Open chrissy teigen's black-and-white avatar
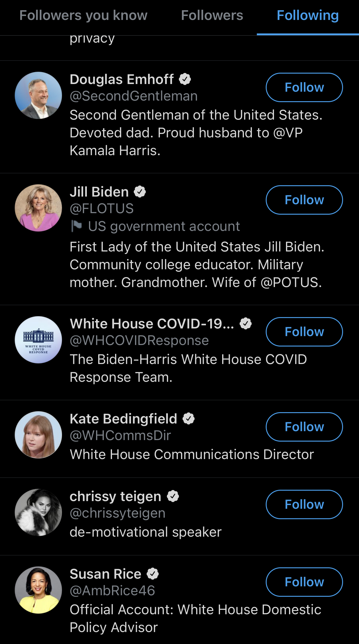 (x=38, y=512)
